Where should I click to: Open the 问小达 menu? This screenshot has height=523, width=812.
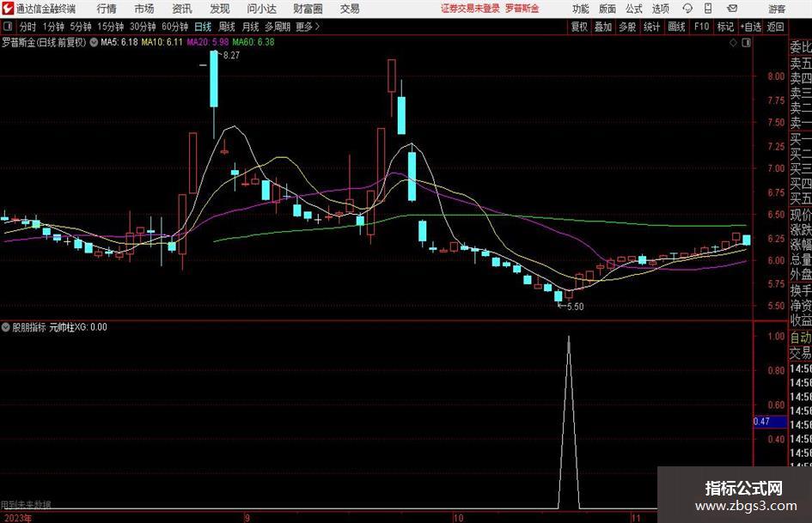261,9
